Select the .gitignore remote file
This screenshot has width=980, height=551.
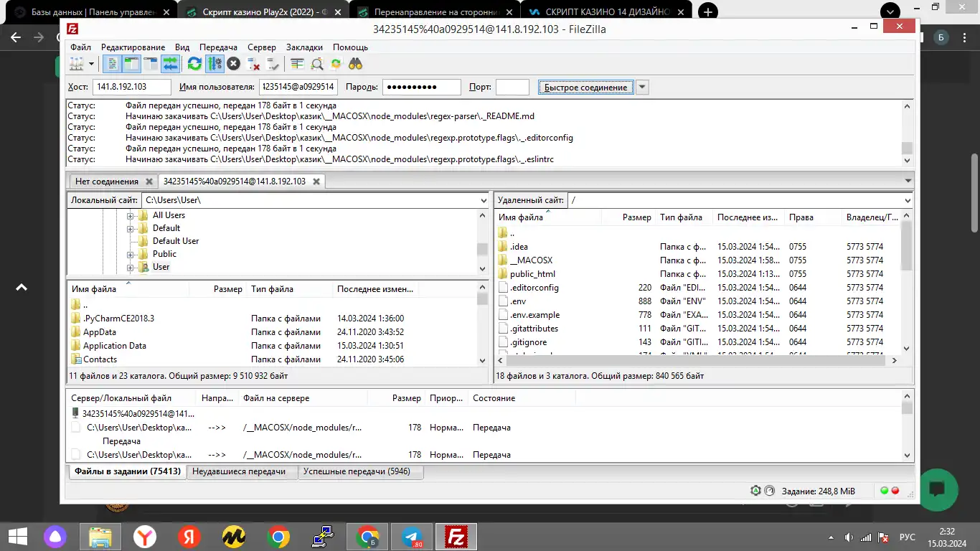pyautogui.click(x=528, y=342)
